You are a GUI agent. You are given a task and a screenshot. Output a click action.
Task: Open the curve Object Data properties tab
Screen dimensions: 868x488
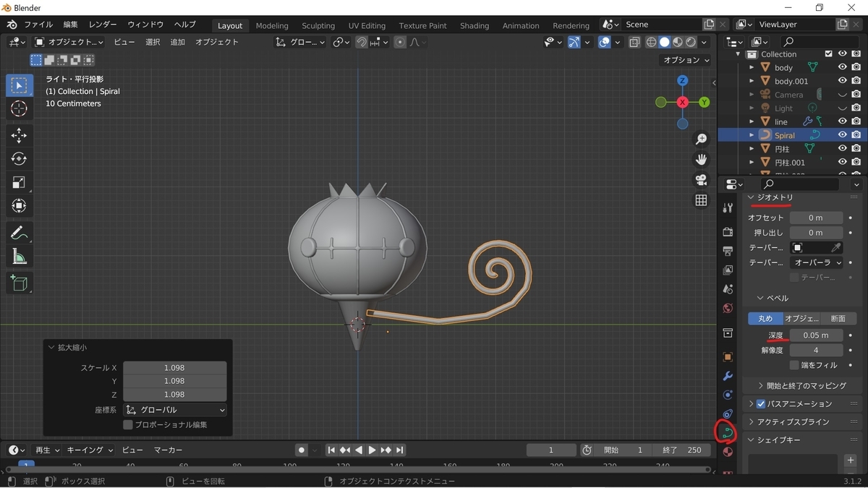(x=728, y=433)
